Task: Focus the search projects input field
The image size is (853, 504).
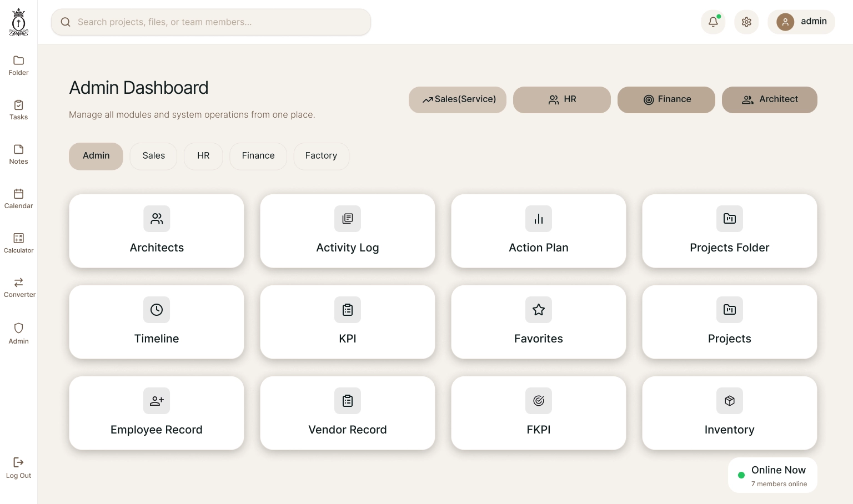Action: point(211,22)
